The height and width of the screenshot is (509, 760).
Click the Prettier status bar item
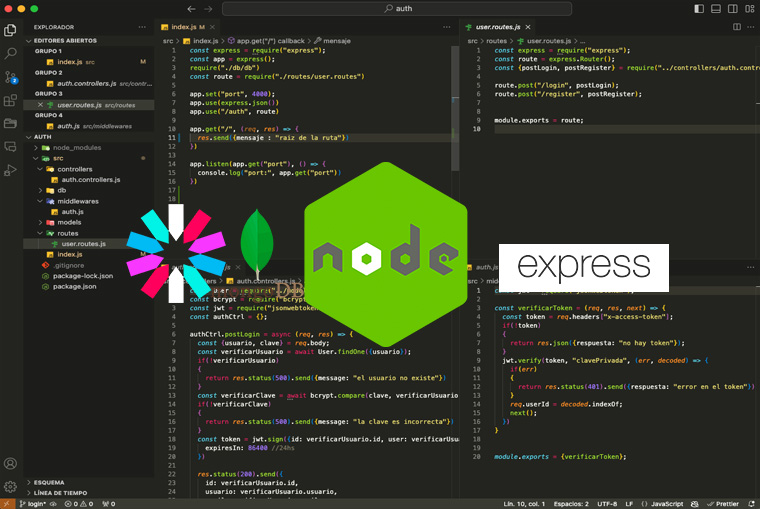click(x=723, y=504)
